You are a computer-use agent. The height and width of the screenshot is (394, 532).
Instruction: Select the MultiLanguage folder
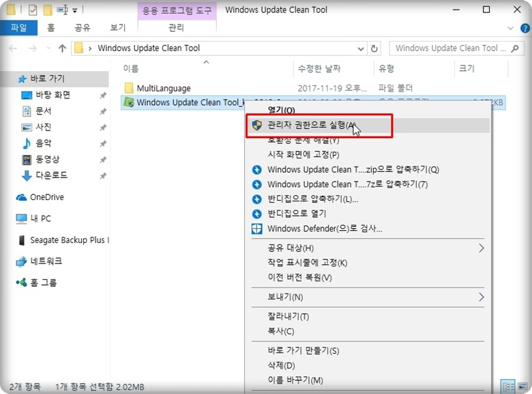click(x=164, y=89)
